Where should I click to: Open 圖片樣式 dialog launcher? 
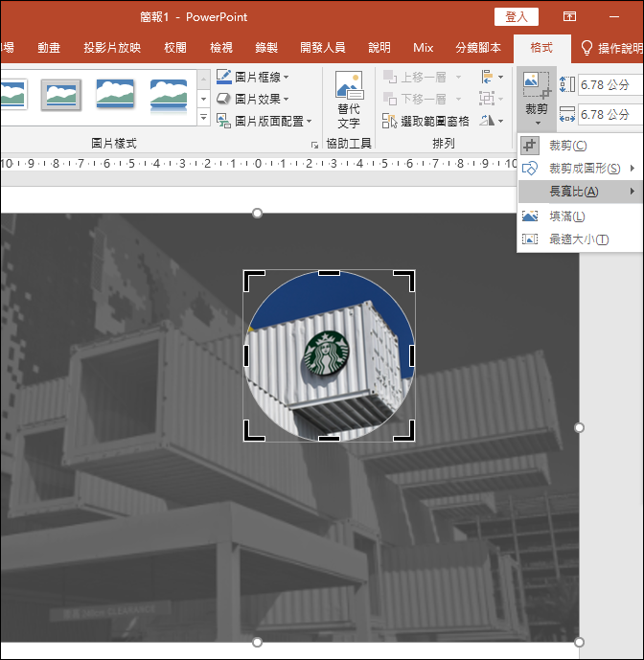click(x=314, y=146)
